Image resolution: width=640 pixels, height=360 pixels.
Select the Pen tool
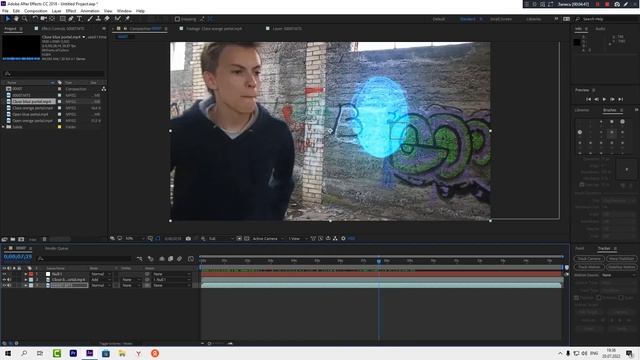pyautogui.click(x=71, y=19)
